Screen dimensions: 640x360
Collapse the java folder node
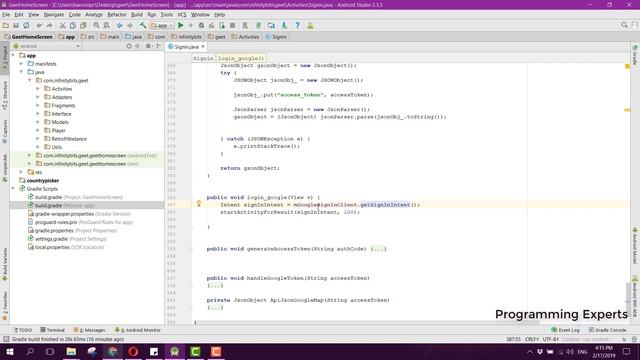click(22, 72)
